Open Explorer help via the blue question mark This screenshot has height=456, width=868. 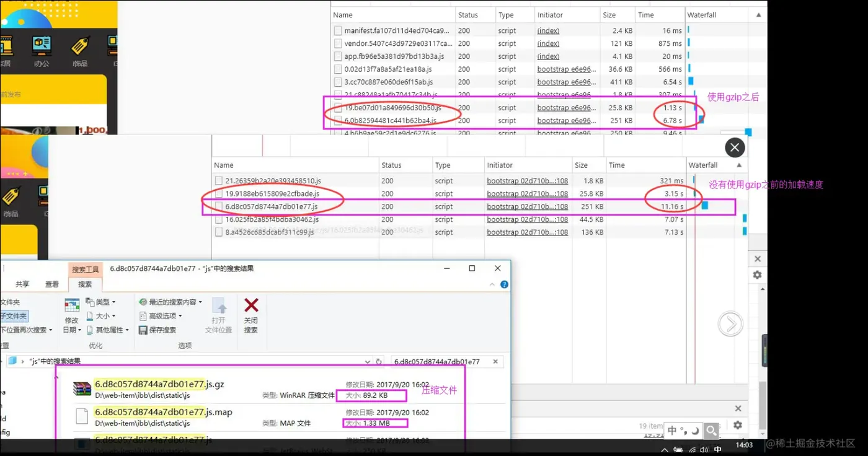[504, 284]
